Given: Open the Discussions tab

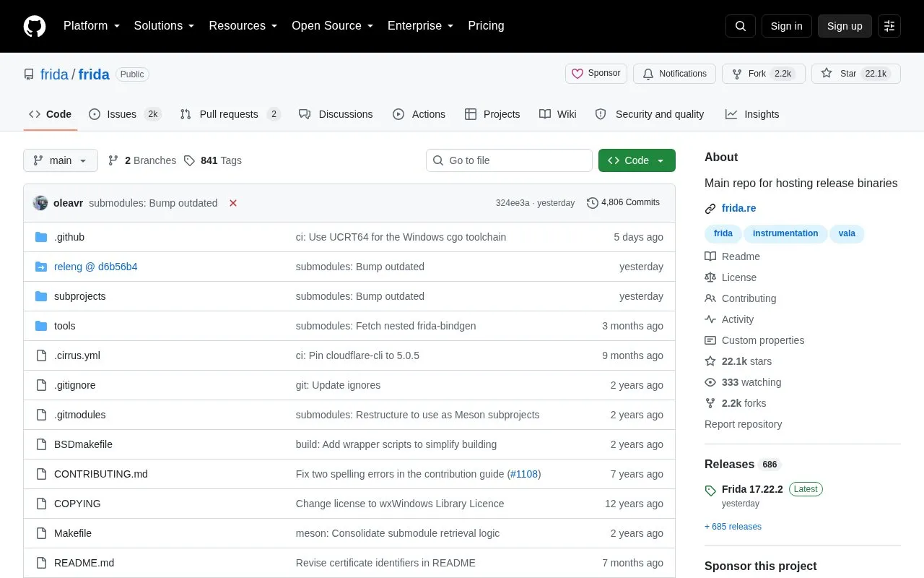Looking at the screenshot, I should click(x=336, y=114).
